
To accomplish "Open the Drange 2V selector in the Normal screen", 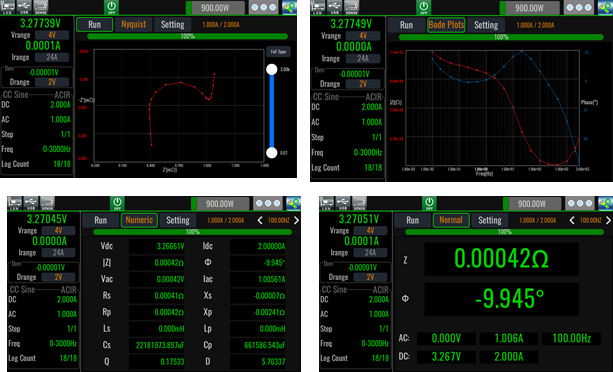I will tap(370, 277).
